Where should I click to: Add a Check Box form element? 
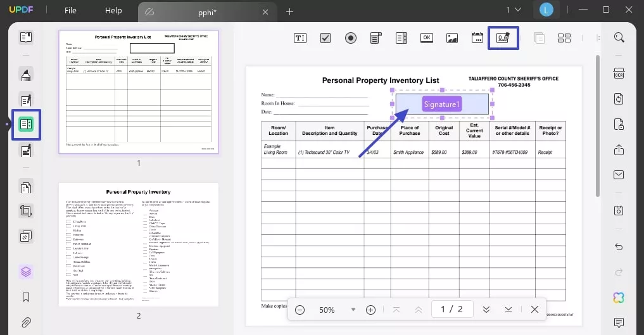[325, 38]
